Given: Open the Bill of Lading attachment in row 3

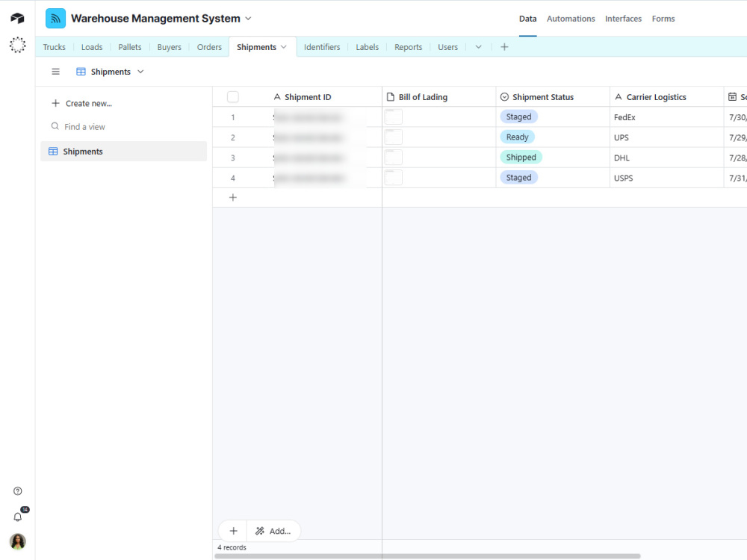Looking at the screenshot, I should (394, 157).
